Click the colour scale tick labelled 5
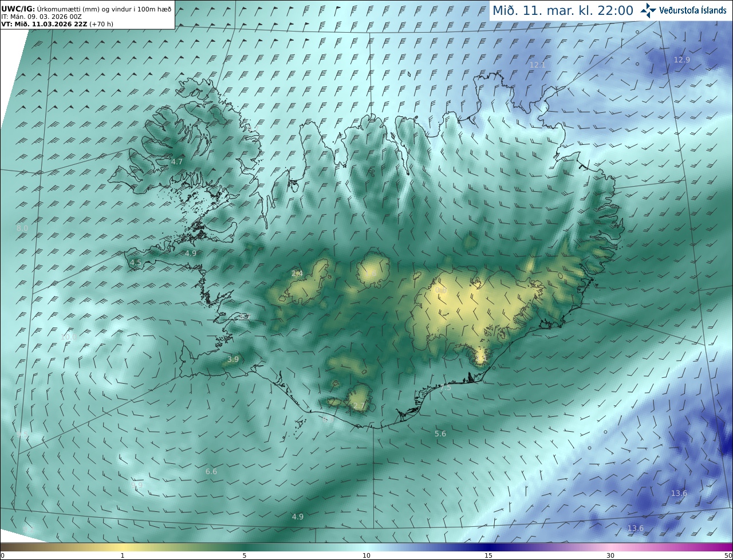The height and width of the screenshot is (560, 733). coord(245,555)
